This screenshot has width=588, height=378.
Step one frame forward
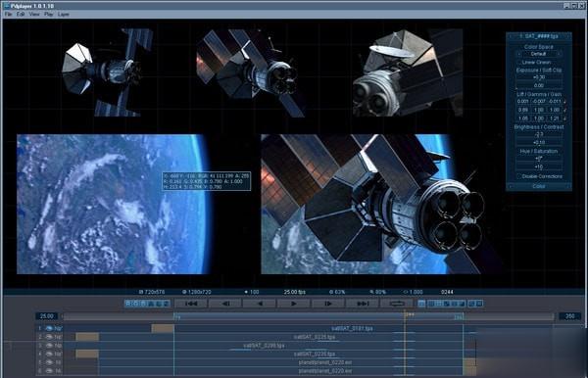click(x=328, y=304)
